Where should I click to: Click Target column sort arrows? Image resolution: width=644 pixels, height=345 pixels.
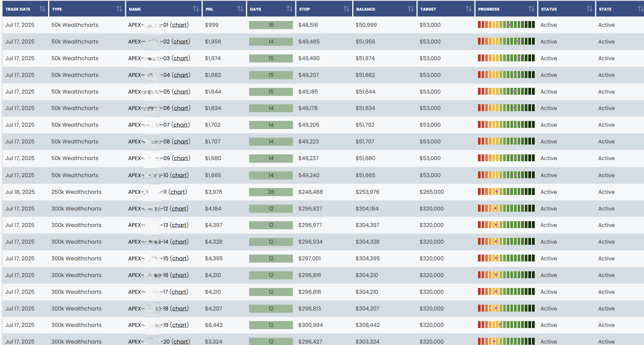point(469,9)
